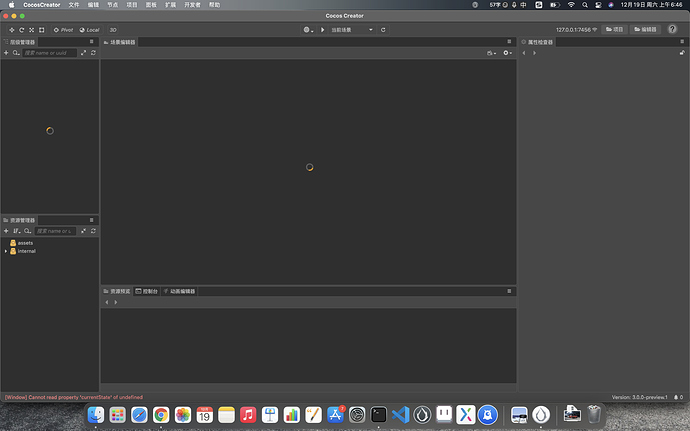
Task: Click the 编辑器 folder button
Action: 645,29
